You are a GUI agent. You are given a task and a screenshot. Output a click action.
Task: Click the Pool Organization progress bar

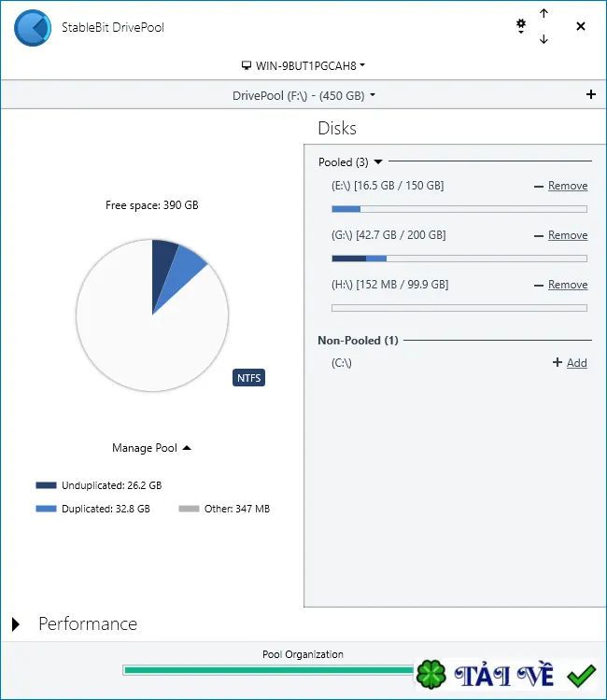[x=268, y=669]
